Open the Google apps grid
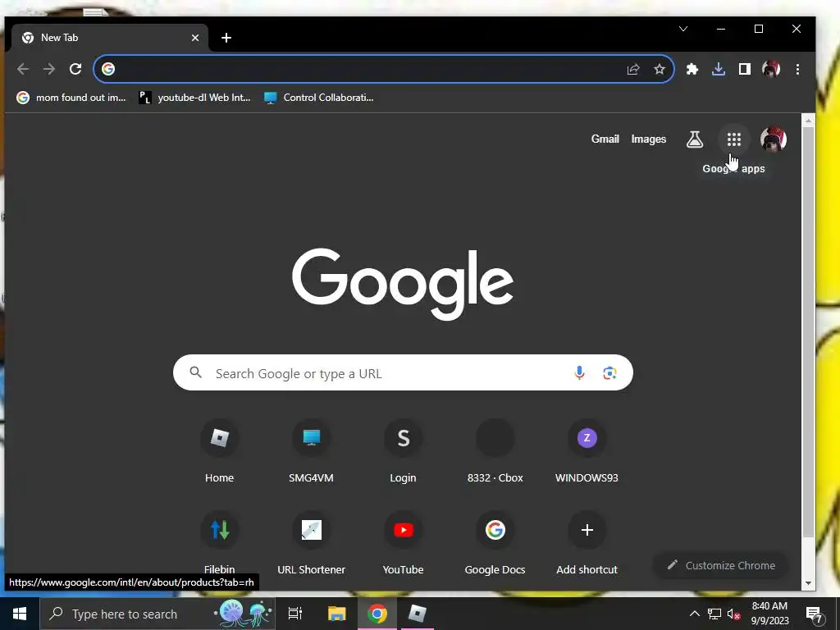The height and width of the screenshot is (630, 840). point(734,139)
